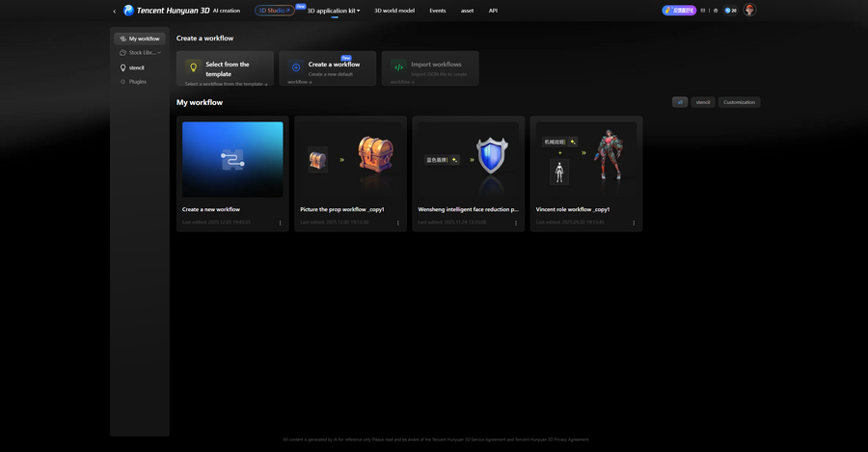Open the asset menu item

(x=467, y=11)
